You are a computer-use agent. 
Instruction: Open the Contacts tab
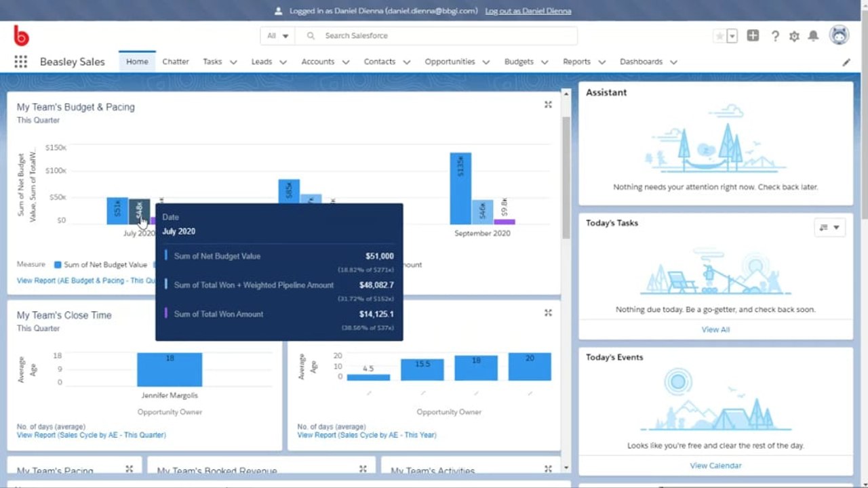tap(380, 62)
